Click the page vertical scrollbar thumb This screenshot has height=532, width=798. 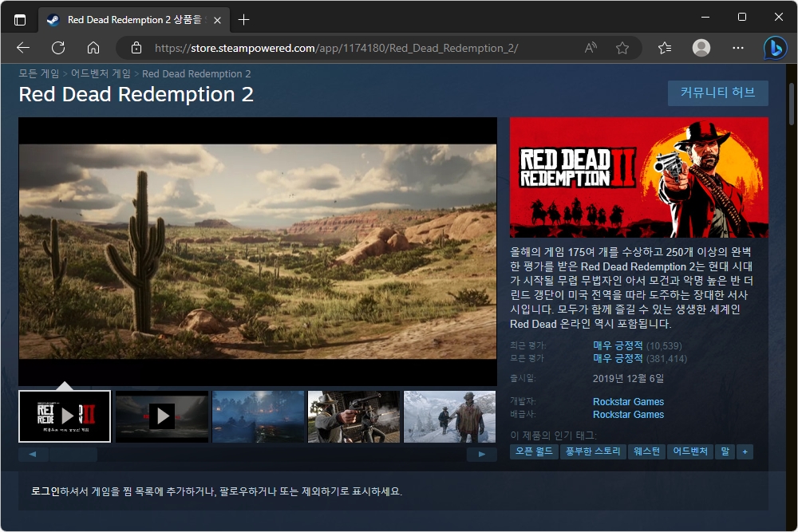pyautogui.click(x=792, y=104)
